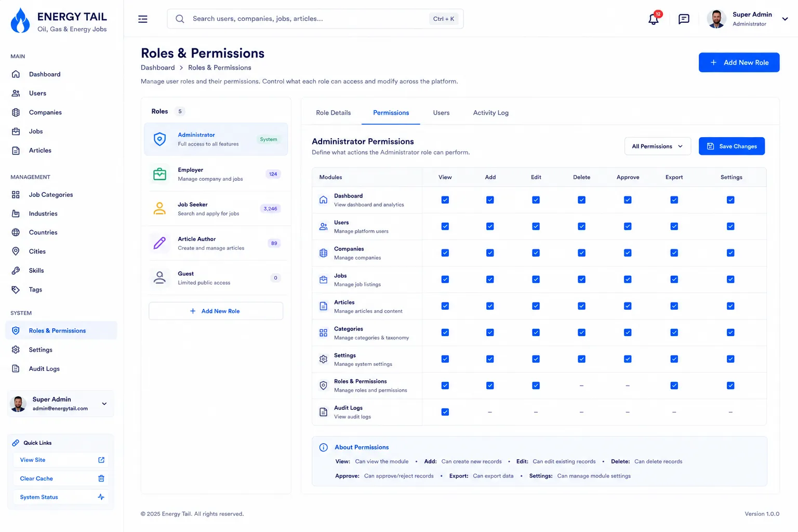Click the Settings gear icon in sidebar
The width and height of the screenshot is (798, 532).
(16, 350)
